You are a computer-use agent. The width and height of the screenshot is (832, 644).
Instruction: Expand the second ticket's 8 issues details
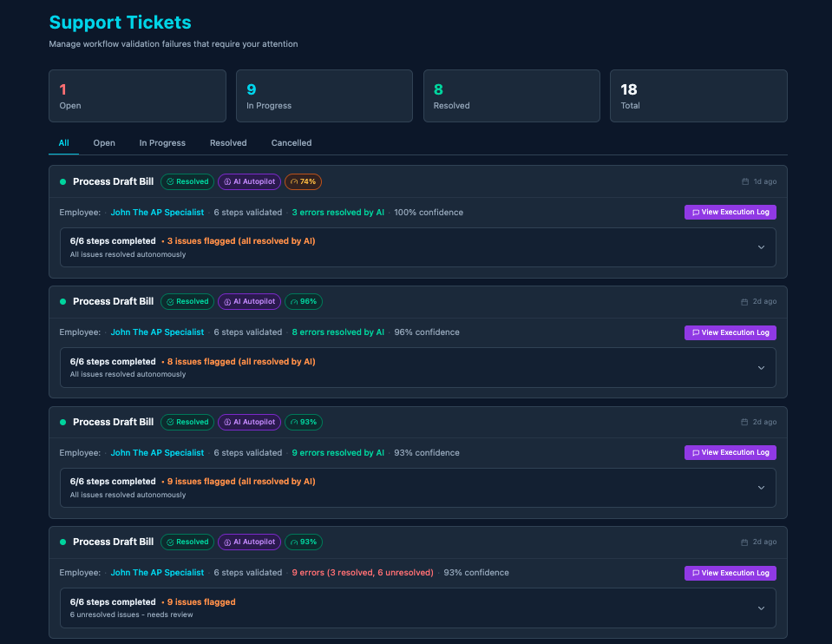click(762, 367)
